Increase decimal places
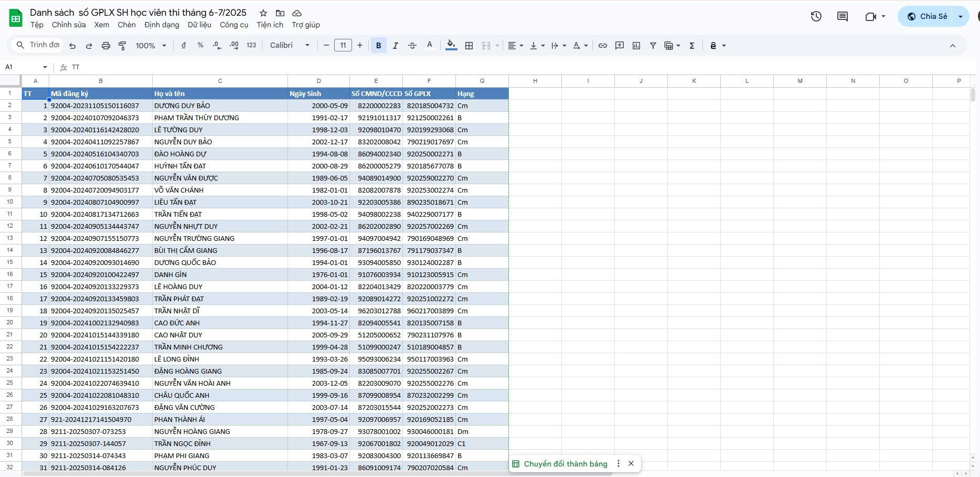The width and height of the screenshot is (980, 477). click(234, 46)
